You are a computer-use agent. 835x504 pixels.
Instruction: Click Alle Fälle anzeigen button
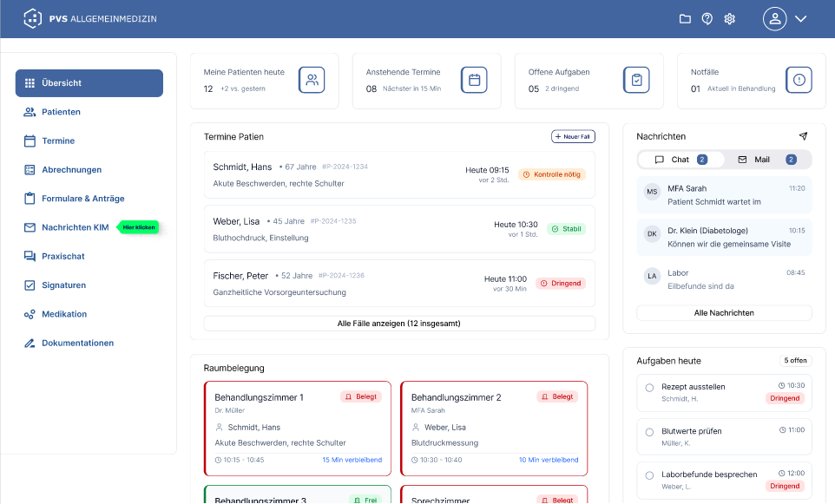(399, 324)
